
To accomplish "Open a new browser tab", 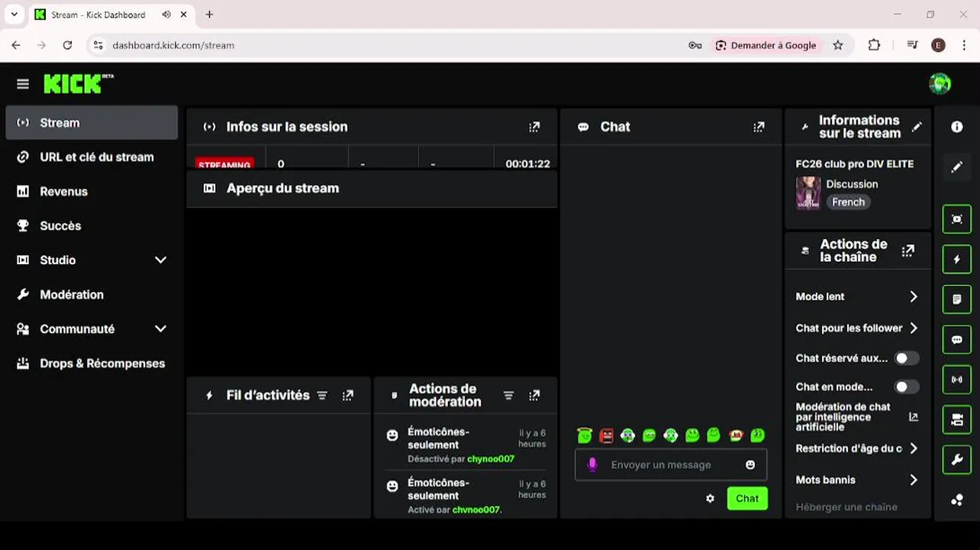I will pos(209,15).
